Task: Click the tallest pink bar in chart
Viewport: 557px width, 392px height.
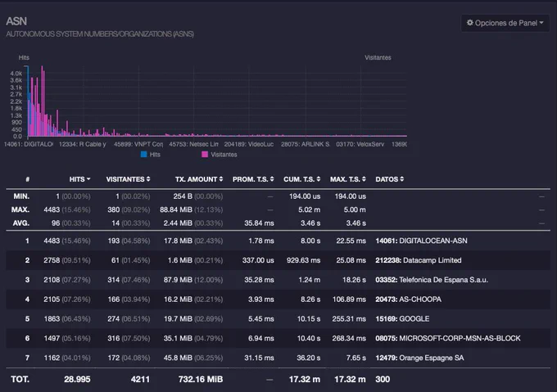Action: click(x=43, y=101)
